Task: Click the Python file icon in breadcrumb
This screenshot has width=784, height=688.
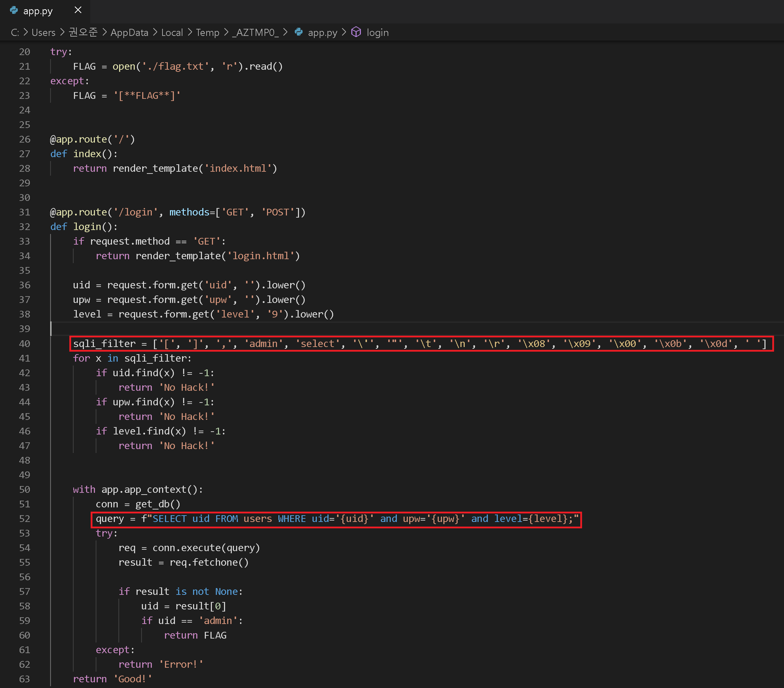Action: [298, 32]
